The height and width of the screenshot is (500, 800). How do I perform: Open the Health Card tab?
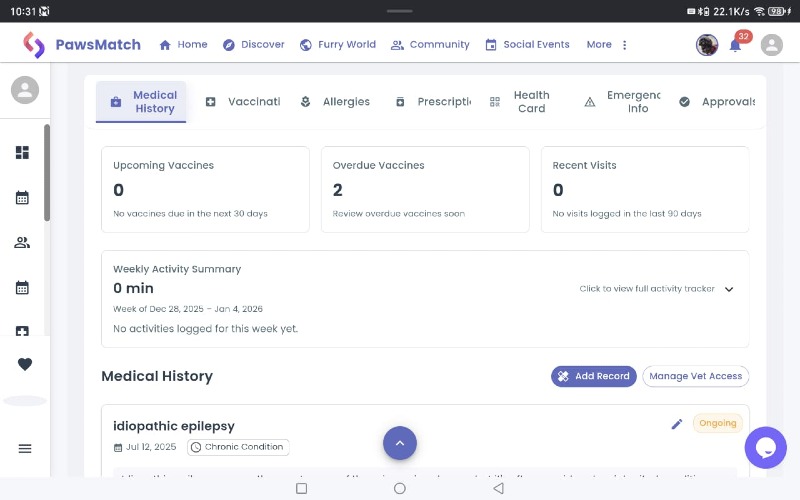[521, 102]
